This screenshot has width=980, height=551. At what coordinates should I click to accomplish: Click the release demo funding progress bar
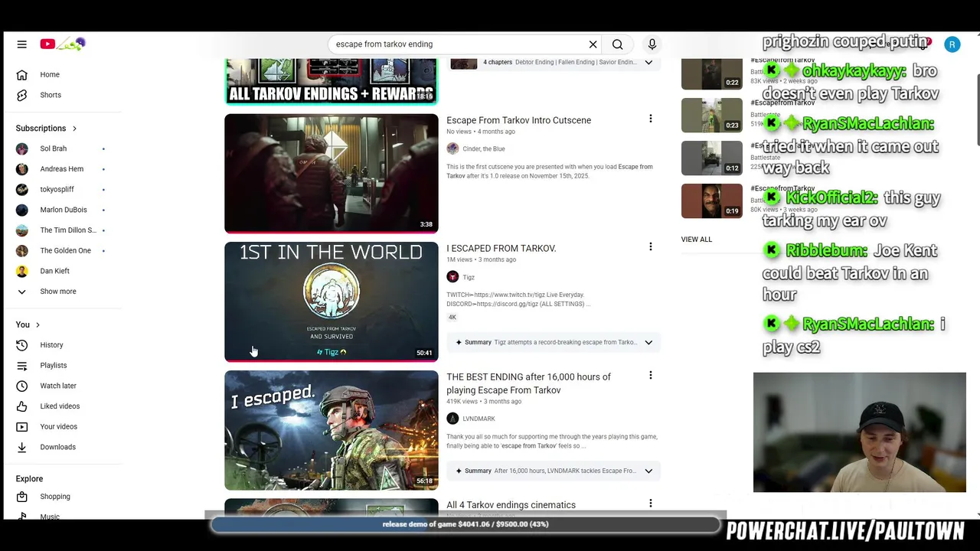coord(465,524)
